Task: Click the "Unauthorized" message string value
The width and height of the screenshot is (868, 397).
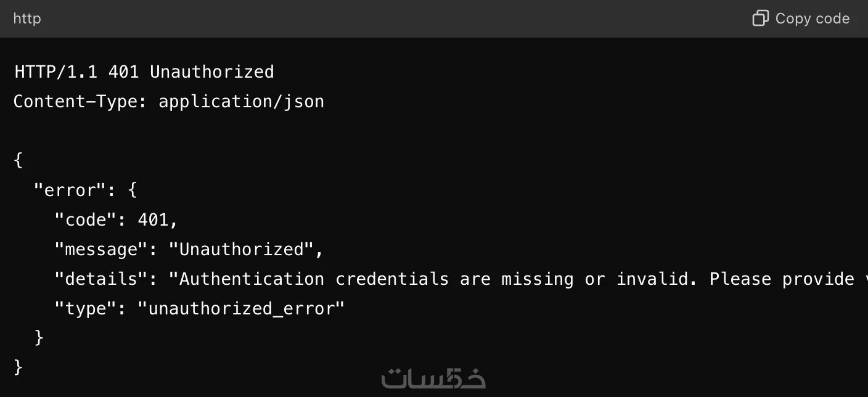Action: click(241, 249)
